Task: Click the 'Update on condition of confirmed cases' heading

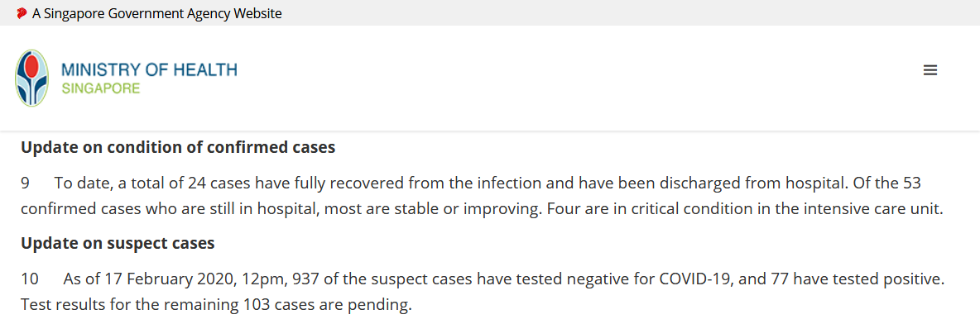Action: point(178,147)
